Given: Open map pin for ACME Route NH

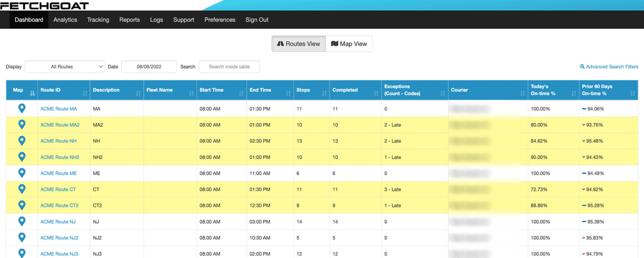Looking at the screenshot, I should click(x=22, y=141).
